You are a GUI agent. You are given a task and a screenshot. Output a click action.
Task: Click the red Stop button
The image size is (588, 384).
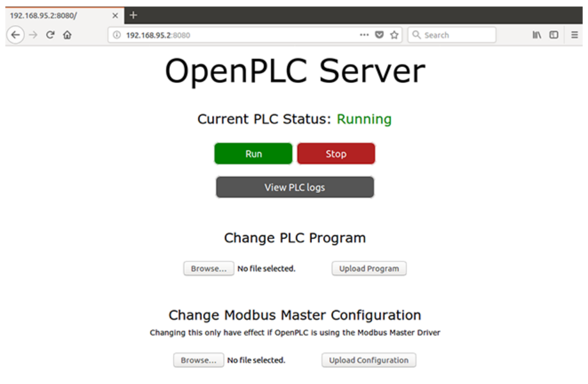pyautogui.click(x=336, y=154)
